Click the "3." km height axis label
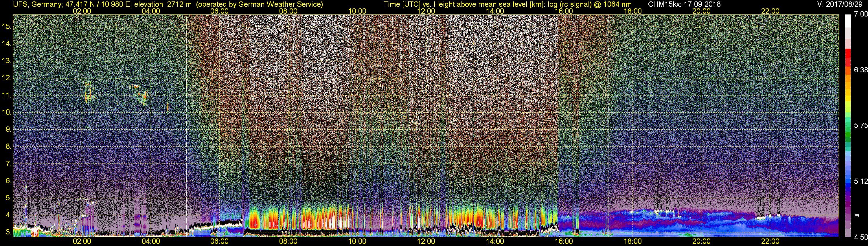The height and width of the screenshot is (246, 868). tap(8, 232)
